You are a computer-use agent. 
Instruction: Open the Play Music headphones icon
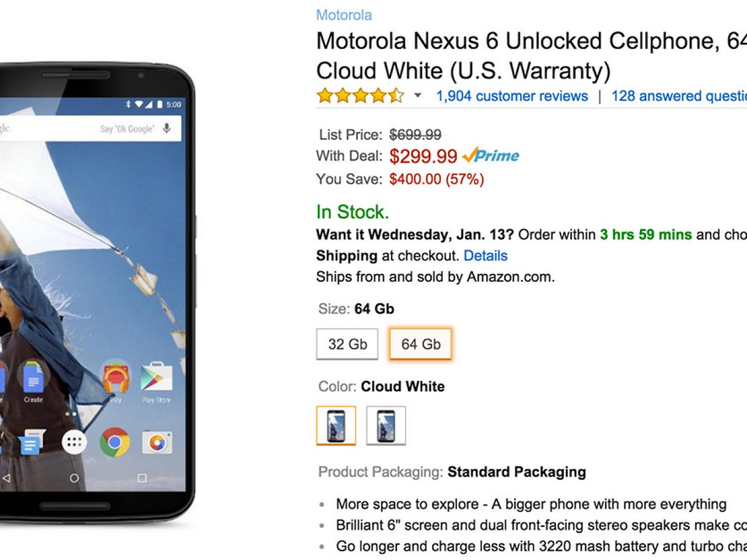116,378
